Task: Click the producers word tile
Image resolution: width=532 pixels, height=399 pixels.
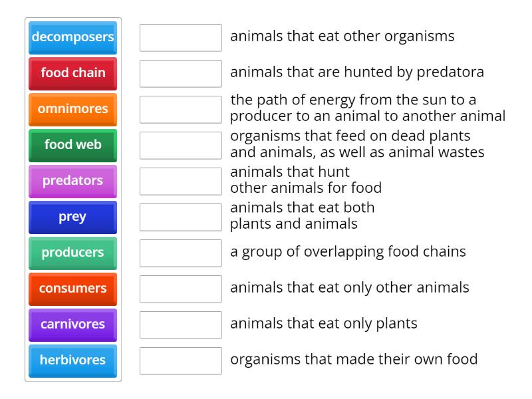Action: point(72,253)
